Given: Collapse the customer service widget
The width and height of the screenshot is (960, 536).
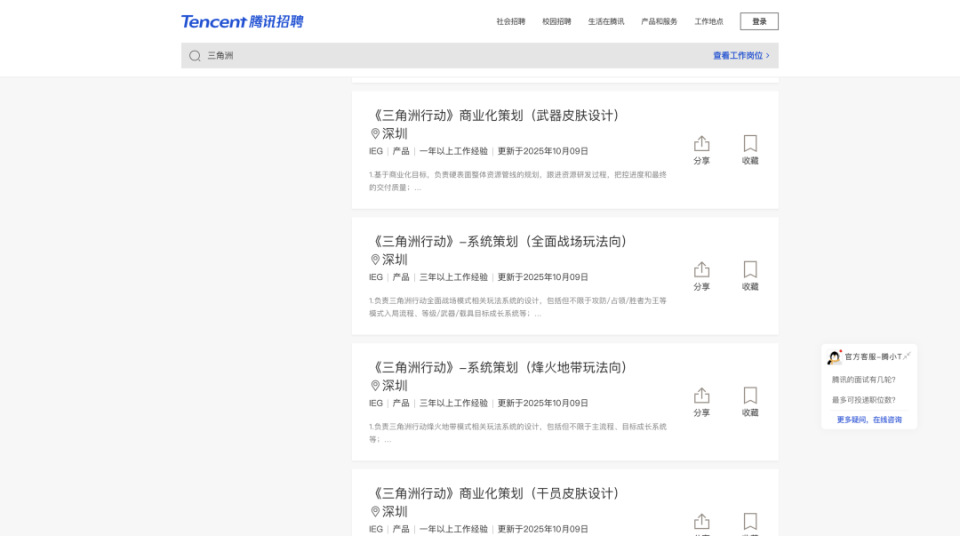Looking at the screenshot, I should click(x=907, y=356).
